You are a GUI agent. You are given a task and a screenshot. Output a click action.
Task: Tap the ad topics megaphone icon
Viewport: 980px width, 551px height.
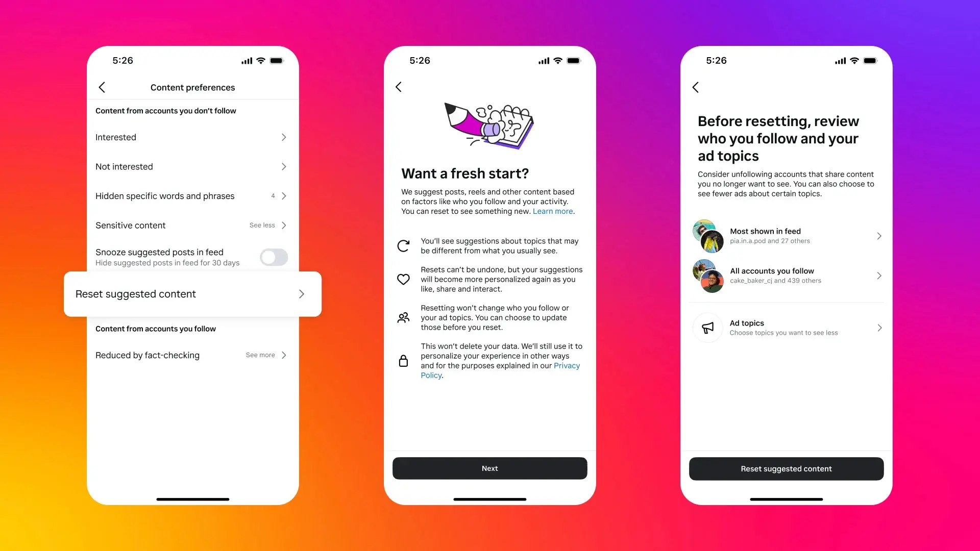point(707,328)
